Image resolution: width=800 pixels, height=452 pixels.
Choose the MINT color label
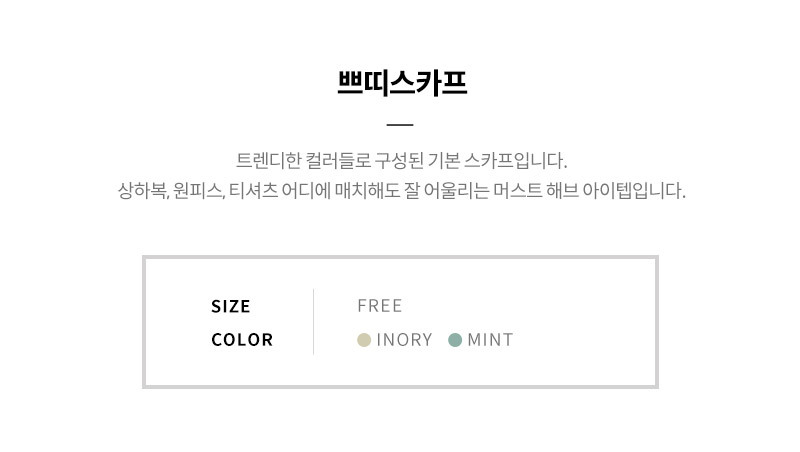[x=490, y=340]
